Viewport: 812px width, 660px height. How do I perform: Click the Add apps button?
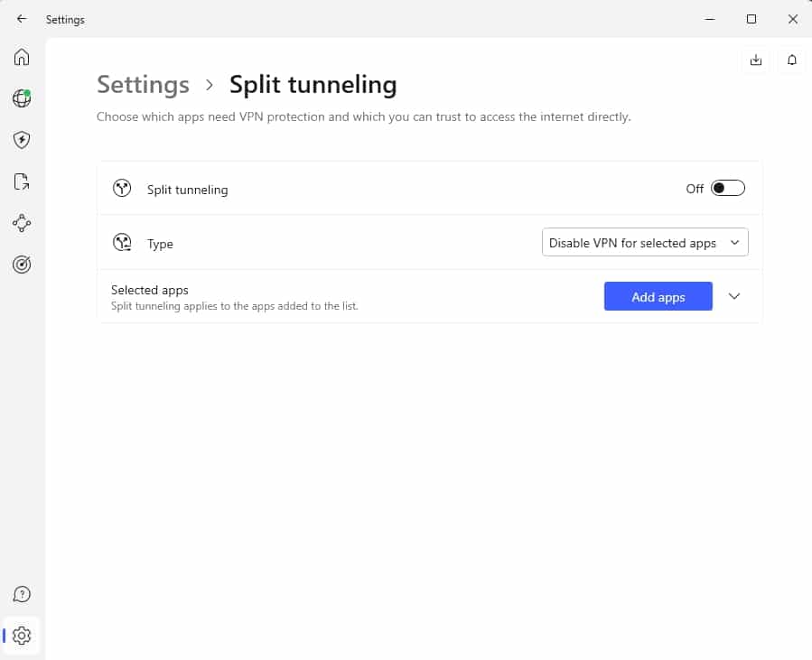658,297
